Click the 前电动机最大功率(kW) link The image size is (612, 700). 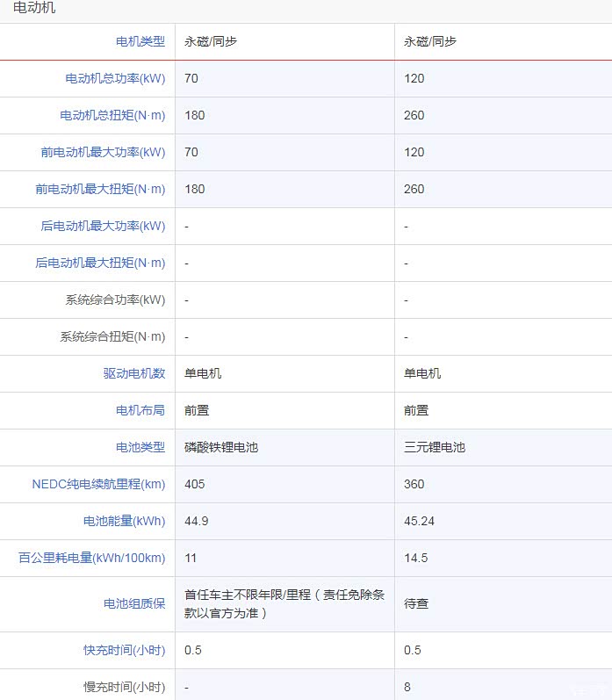(103, 152)
